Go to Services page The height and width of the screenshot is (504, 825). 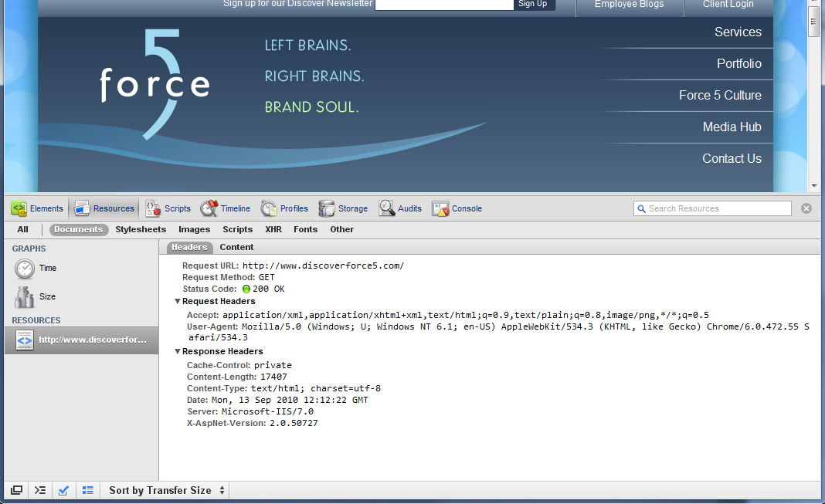click(738, 32)
